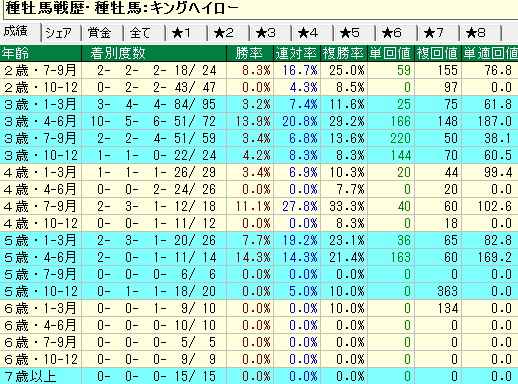Screen dimensions: 518x384
Task: Select row 4歳・4-6月
Action: (259, 189)
